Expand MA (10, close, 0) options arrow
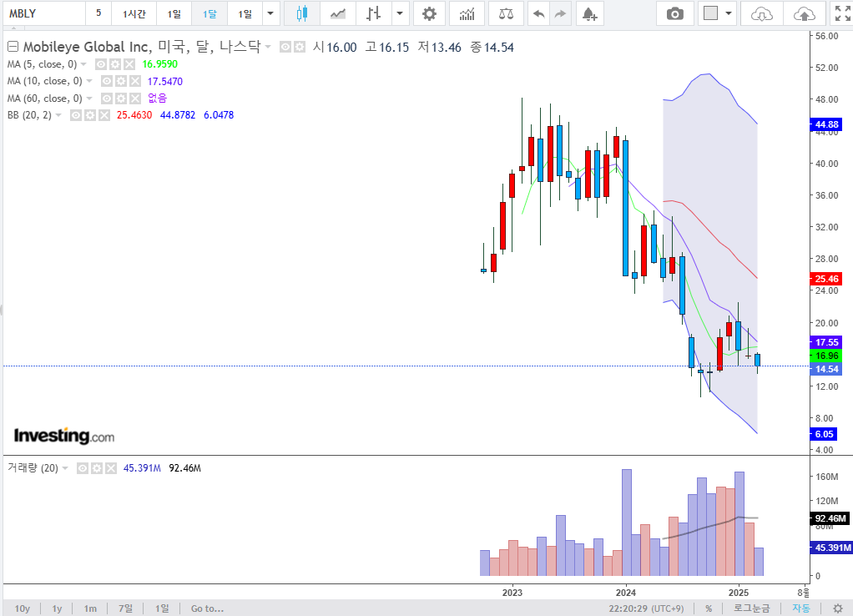 89,81
